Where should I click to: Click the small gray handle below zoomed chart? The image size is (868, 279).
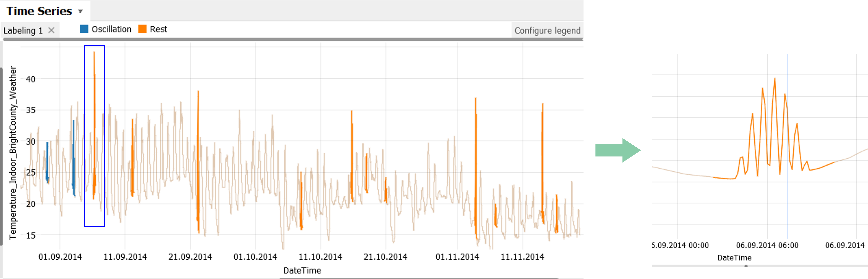pyautogui.click(x=746, y=266)
